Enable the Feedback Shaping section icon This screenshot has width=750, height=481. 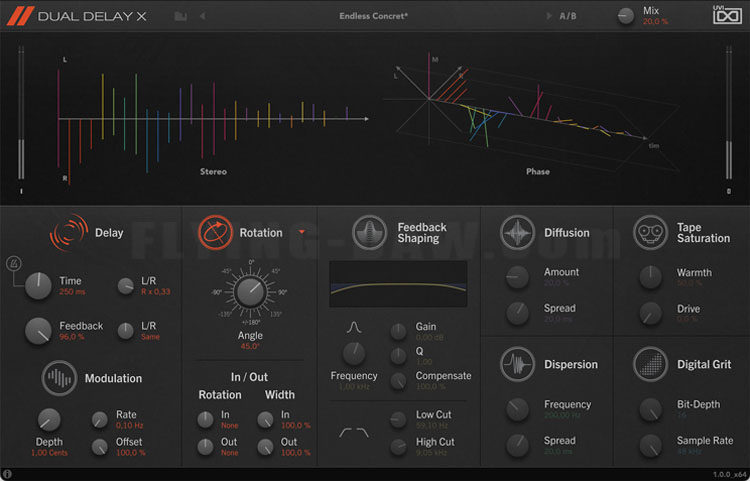click(369, 232)
